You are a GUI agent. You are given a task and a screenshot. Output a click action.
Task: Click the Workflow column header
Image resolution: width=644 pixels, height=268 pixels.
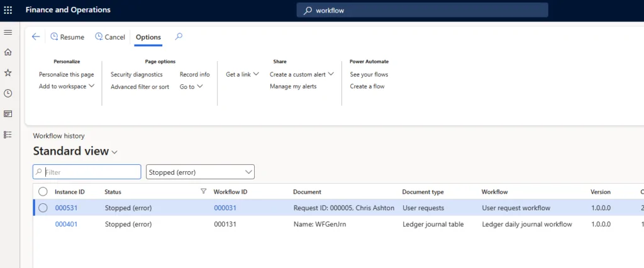point(494,192)
